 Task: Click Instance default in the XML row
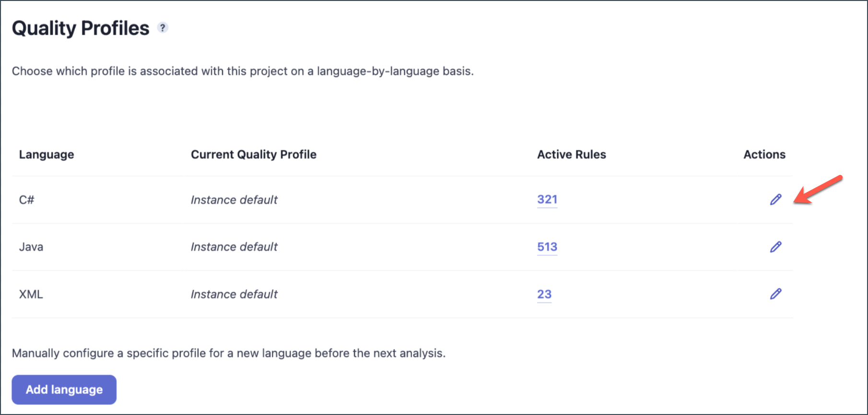coord(234,294)
